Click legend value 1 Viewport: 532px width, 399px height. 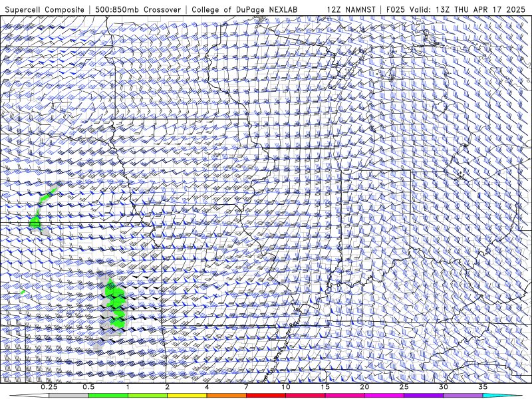tap(128, 387)
